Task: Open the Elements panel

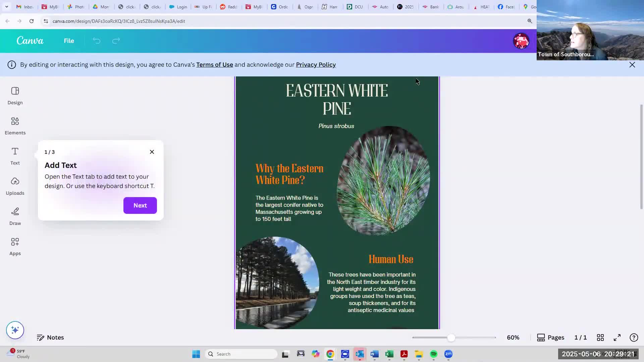Action: tap(15, 126)
